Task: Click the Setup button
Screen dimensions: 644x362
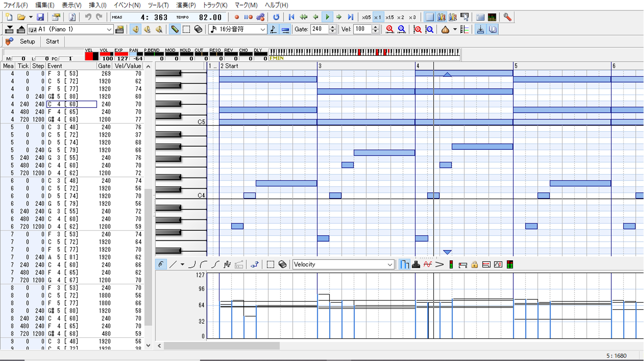Action: 27,42
